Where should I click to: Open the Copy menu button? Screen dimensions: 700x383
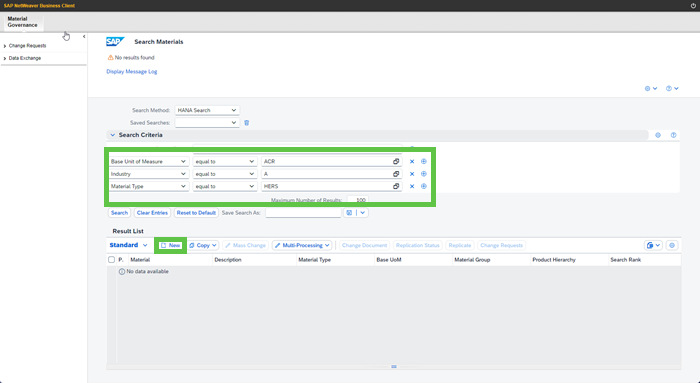[x=203, y=245]
